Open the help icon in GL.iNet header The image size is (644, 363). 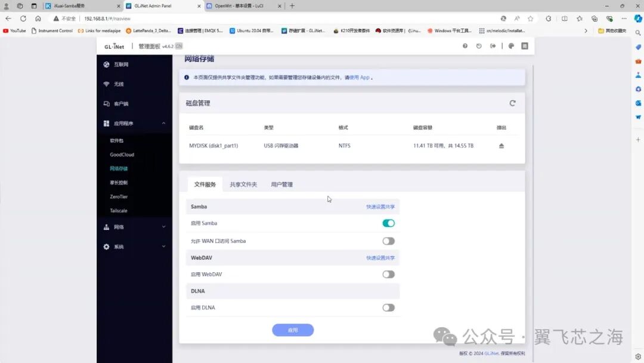[x=465, y=46]
